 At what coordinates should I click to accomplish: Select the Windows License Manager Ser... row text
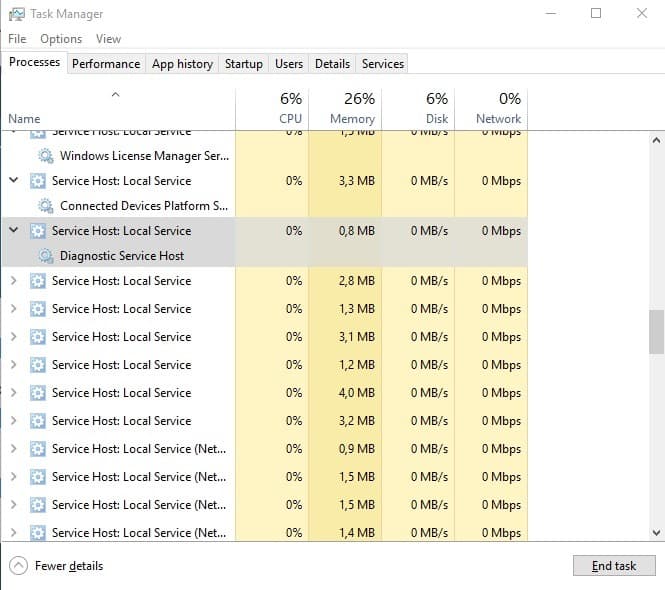(144, 156)
